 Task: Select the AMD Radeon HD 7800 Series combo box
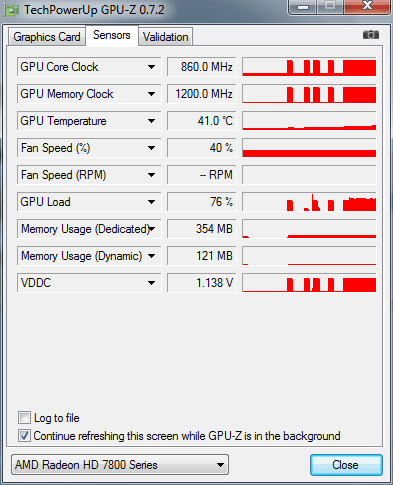click(120, 465)
